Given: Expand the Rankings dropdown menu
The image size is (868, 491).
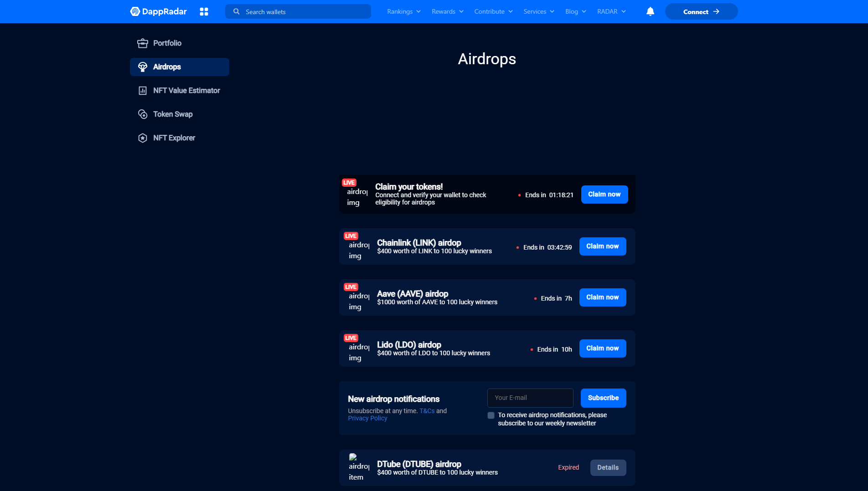Looking at the screenshot, I should pyautogui.click(x=404, y=11).
